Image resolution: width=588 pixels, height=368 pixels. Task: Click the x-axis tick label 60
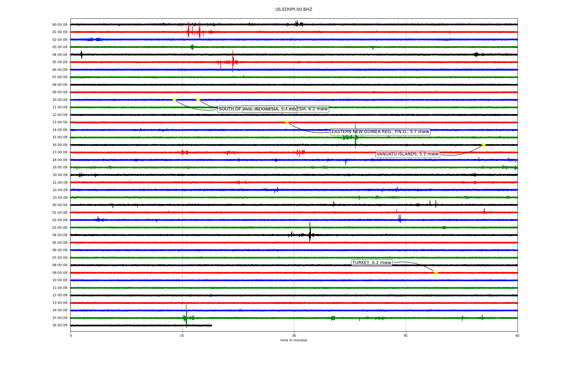[x=517, y=335]
